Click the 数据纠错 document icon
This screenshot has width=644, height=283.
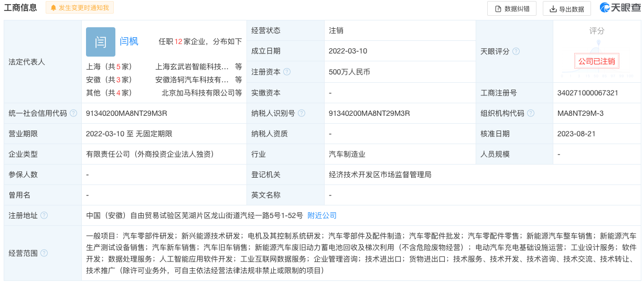(x=497, y=9)
